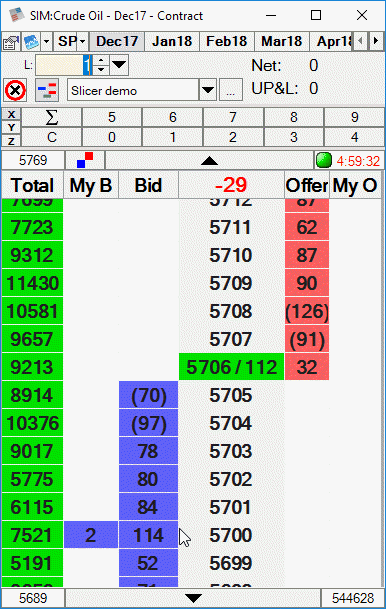Click the total volume 11430 cell

33,283
